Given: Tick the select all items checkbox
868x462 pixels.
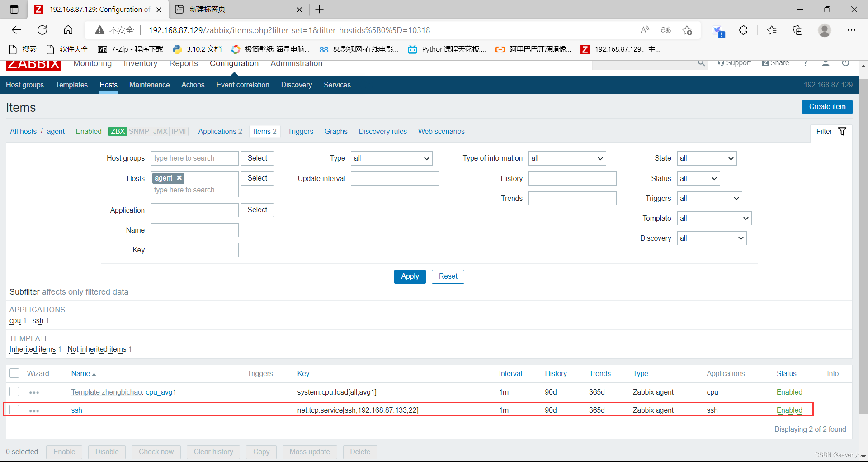Looking at the screenshot, I should 14,373.
